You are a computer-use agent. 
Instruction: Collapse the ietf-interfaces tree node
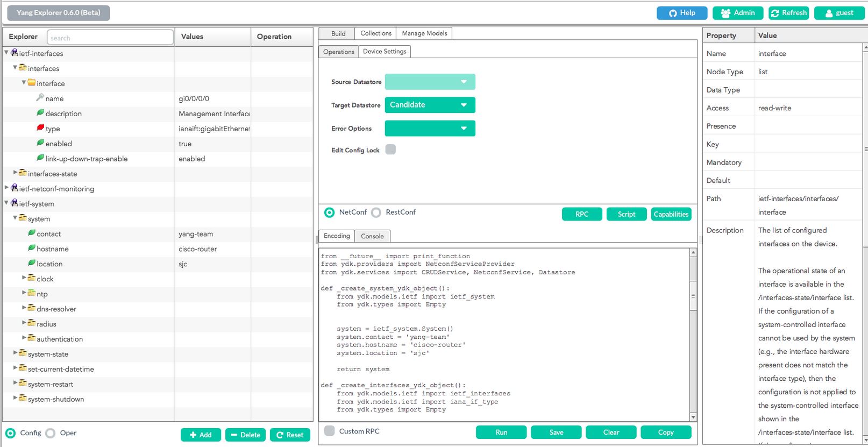click(x=6, y=53)
